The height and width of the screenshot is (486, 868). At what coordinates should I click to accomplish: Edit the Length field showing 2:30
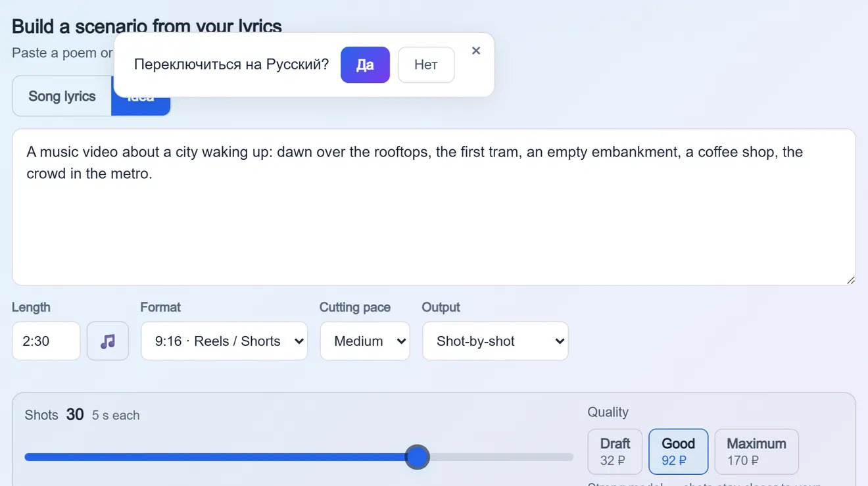pos(46,341)
